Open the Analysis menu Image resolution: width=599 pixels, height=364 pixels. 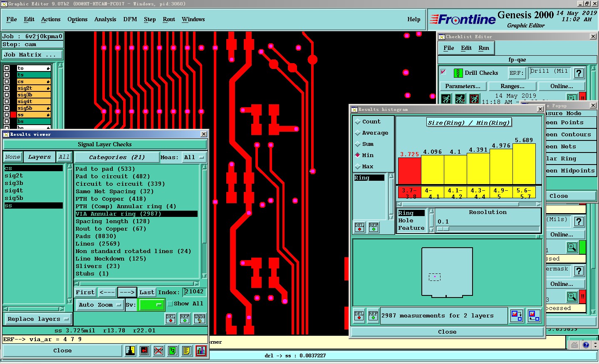[x=105, y=20]
